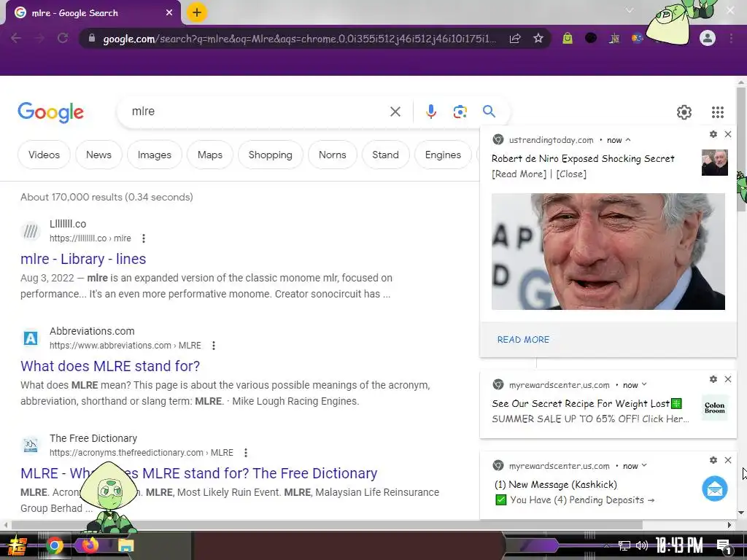This screenshot has height=560, width=747.
Task: Dismiss the Kashkick new message notification
Action: (728, 460)
